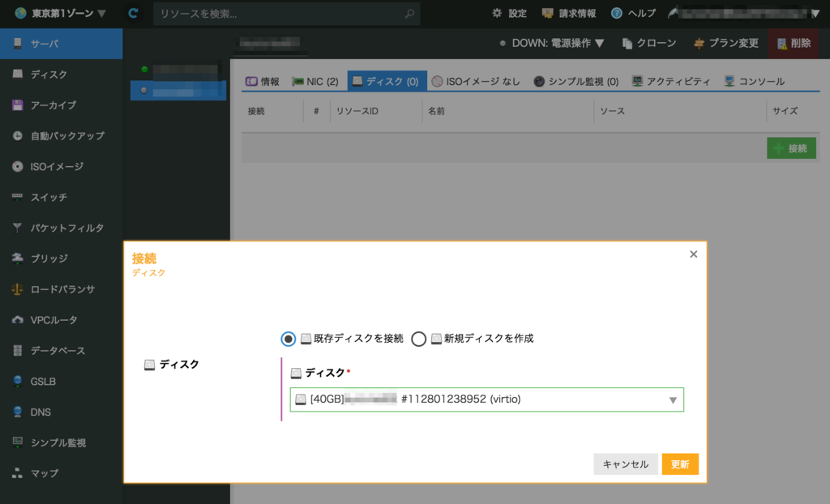Switch to the ISOイメージ なし tab
This screenshot has height=504, width=830.
click(x=475, y=82)
